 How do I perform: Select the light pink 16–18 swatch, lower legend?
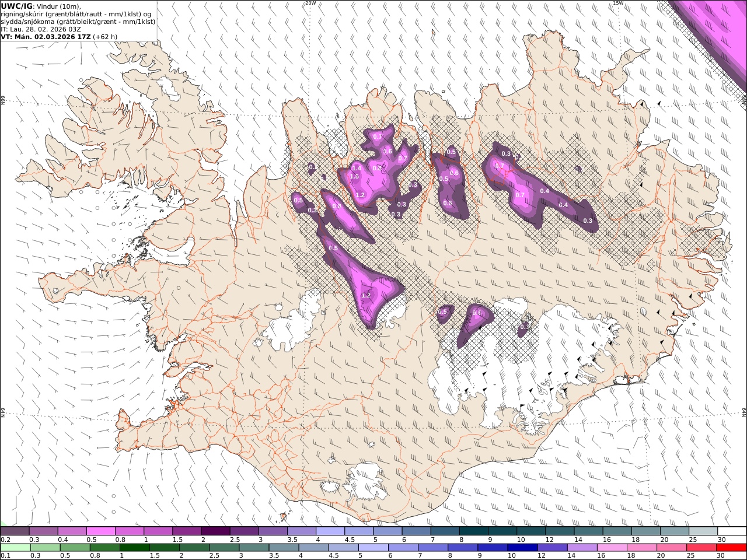point(612,548)
